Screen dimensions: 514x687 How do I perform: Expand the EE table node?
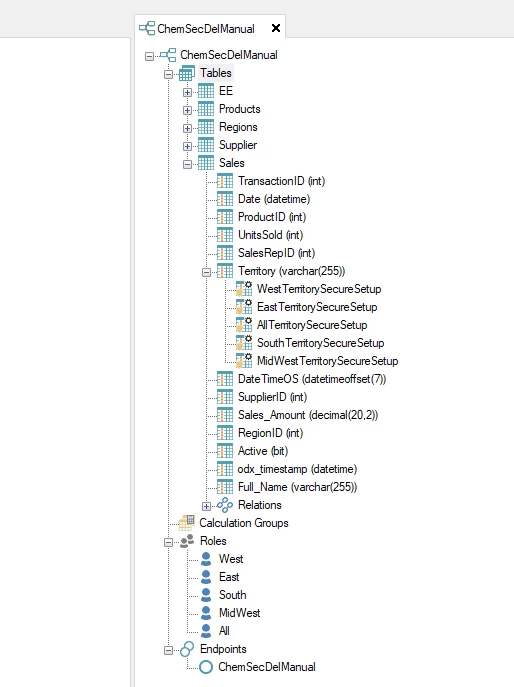coord(187,92)
